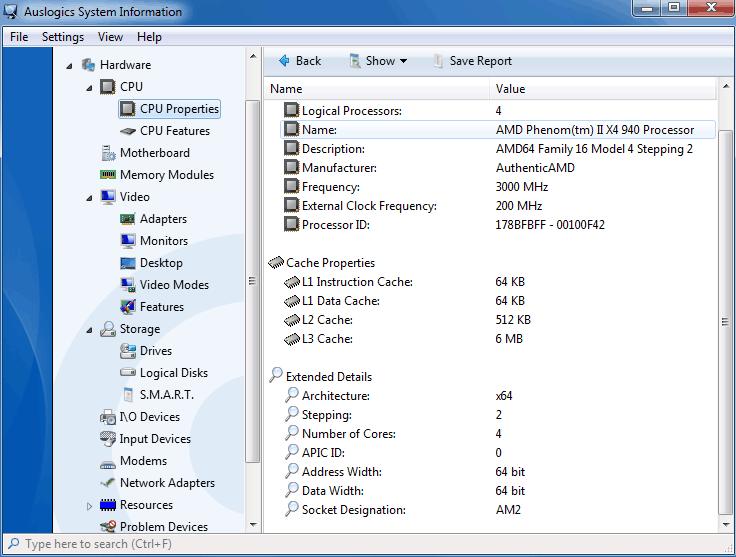Screen dimensions: 736x557
Task: Sort by the Value column header
Action: pyautogui.click(x=603, y=89)
